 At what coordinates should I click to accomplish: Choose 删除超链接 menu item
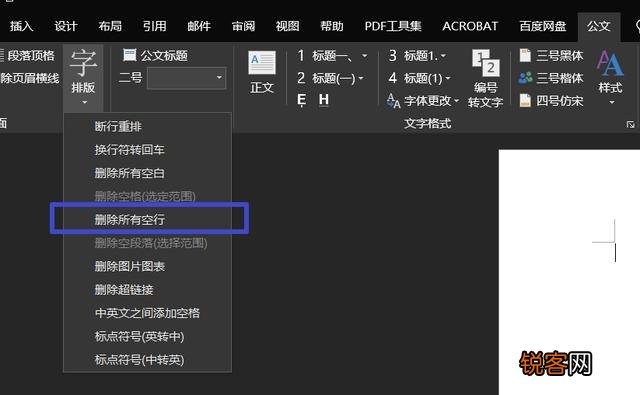(148, 290)
